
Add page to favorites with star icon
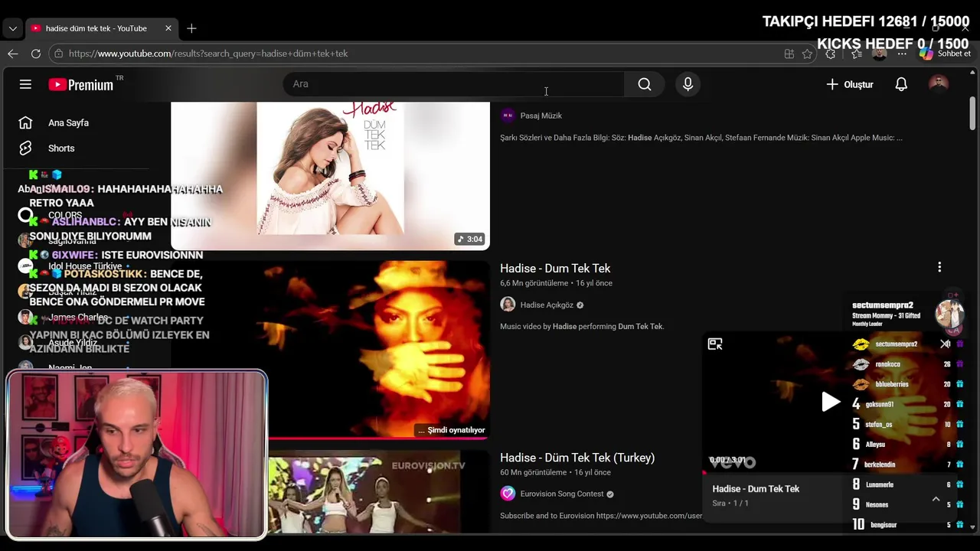[x=807, y=54]
